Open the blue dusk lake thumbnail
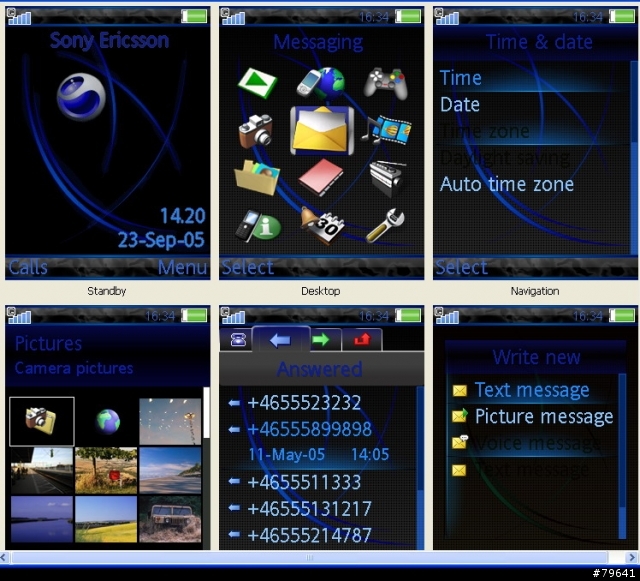The image size is (640, 581). pyautogui.click(x=42, y=519)
